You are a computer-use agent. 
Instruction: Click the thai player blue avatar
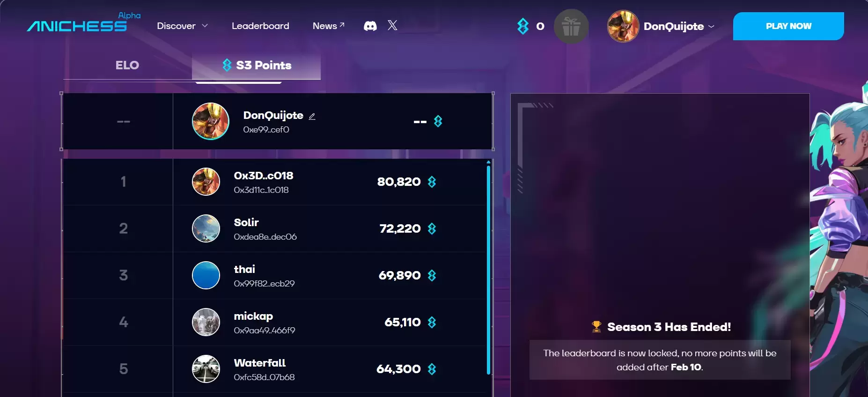click(x=206, y=275)
